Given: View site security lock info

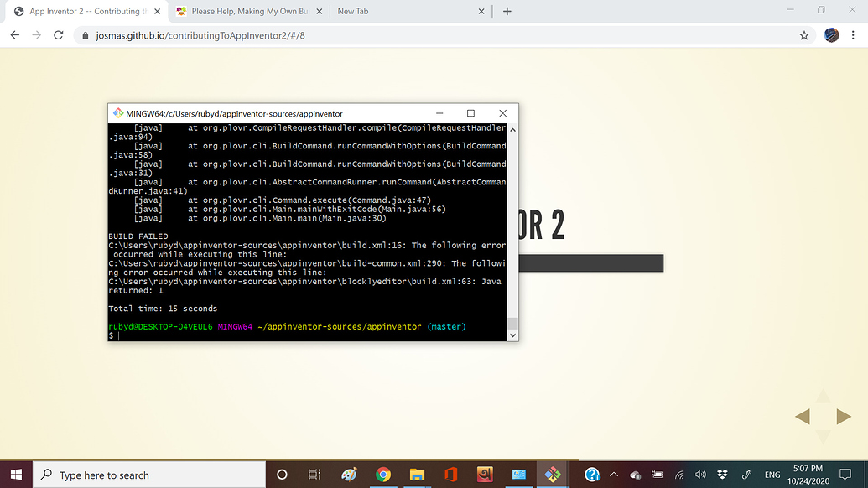Looking at the screenshot, I should (x=86, y=35).
